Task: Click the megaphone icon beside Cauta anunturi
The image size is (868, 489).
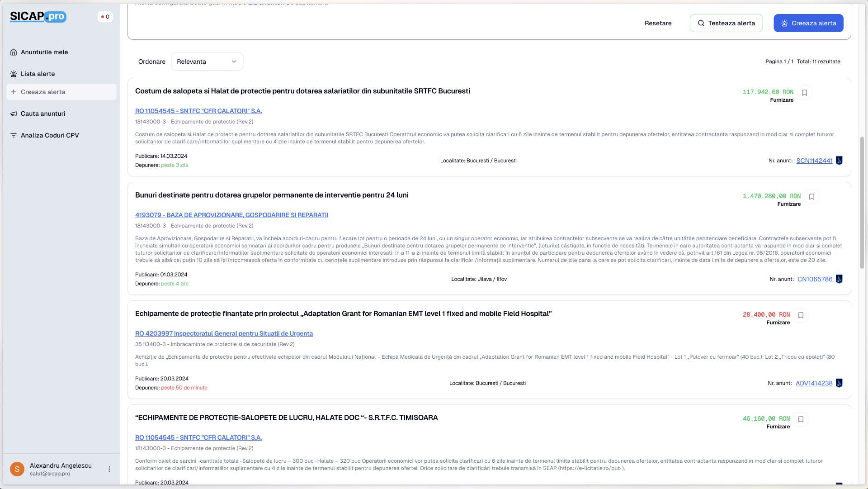Action: tap(14, 114)
